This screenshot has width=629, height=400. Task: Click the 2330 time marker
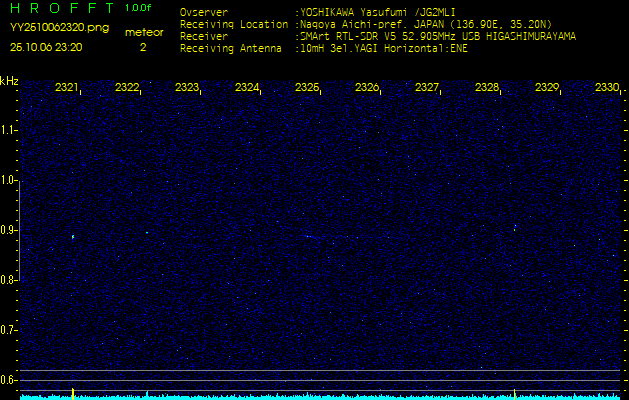(x=606, y=88)
